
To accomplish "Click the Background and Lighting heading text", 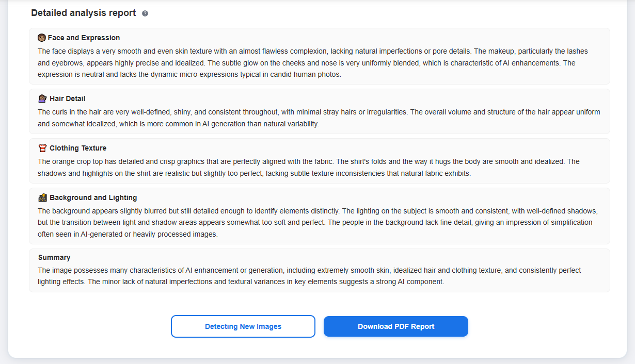I will (x=93, y=197).
